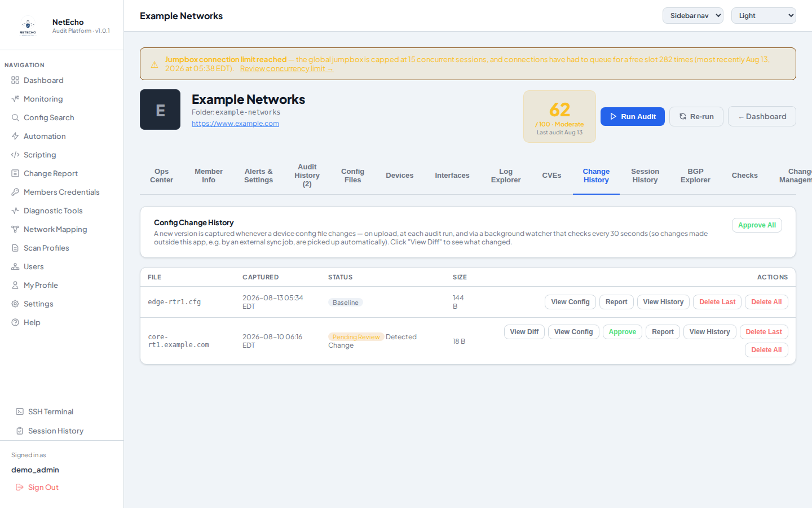Open the CVEs tab

pyautogui.click(x=551, y=176)
